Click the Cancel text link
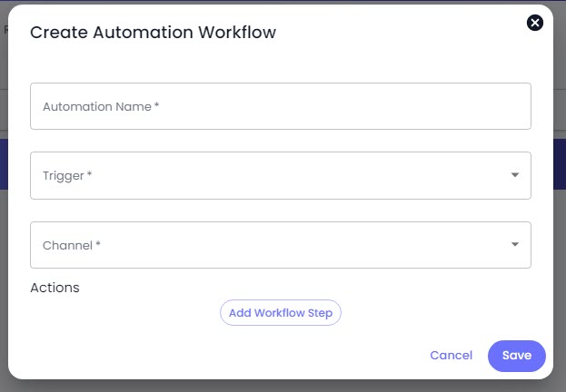Screen dimensions: 566x392 [x=451, y=355]
